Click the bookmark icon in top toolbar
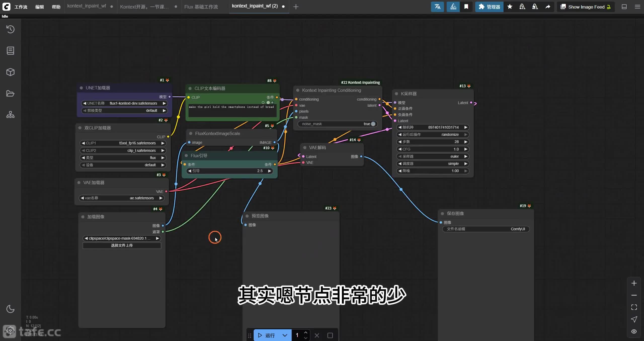Image resolution: width=644 pixels, height=341 pixels. [466, 7]
